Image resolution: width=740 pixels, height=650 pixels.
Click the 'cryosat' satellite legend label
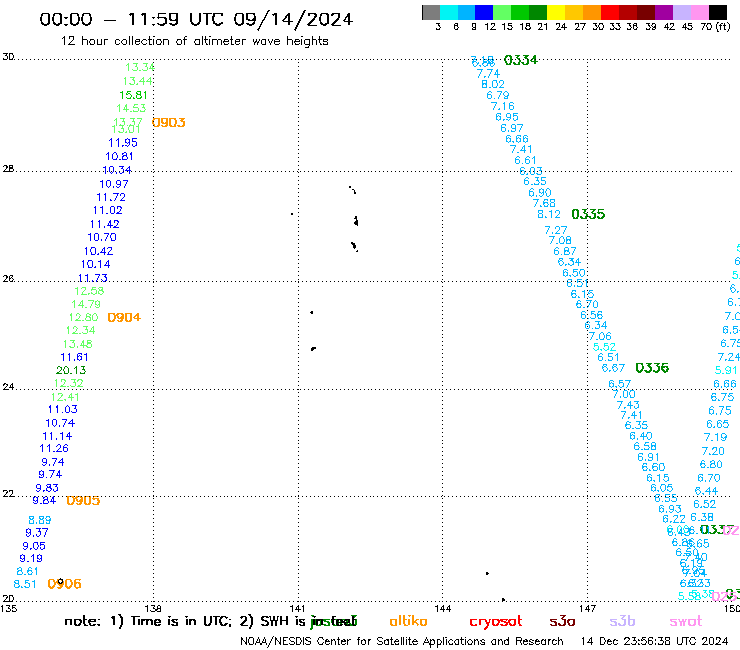pyautogui.click(x=496, y=622)
